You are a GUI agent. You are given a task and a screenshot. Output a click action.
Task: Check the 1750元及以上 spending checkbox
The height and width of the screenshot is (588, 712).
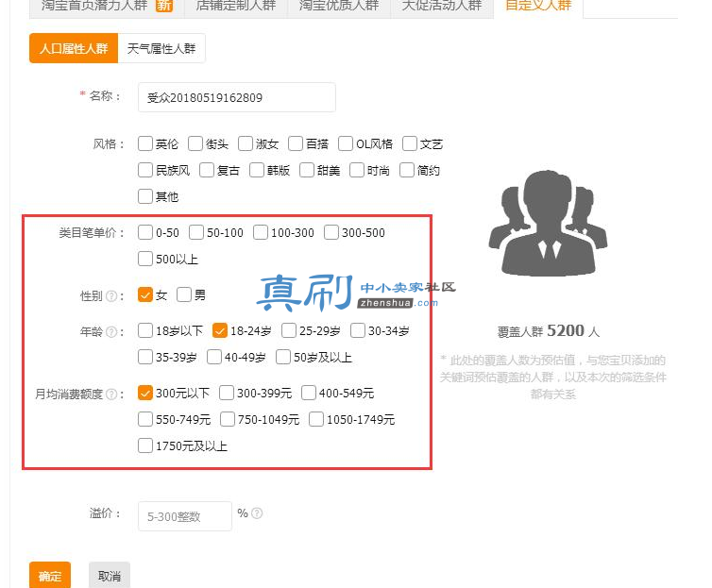(x=145, y=445)
